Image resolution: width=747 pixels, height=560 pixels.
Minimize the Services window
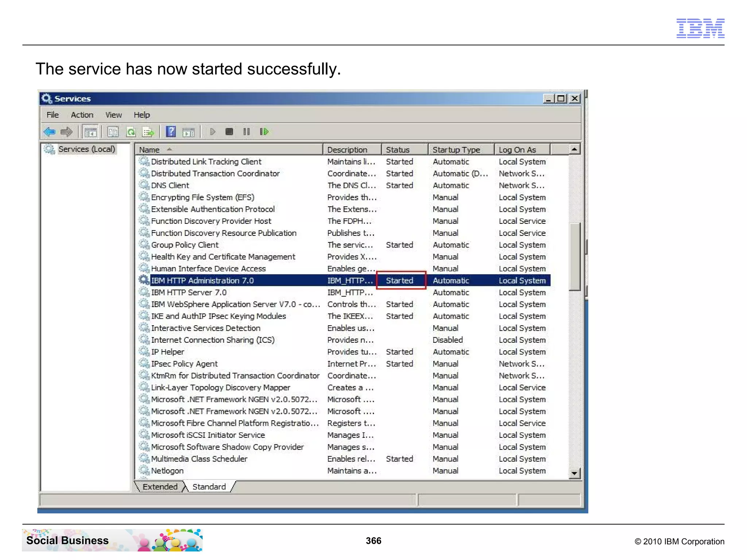[548, 98]
